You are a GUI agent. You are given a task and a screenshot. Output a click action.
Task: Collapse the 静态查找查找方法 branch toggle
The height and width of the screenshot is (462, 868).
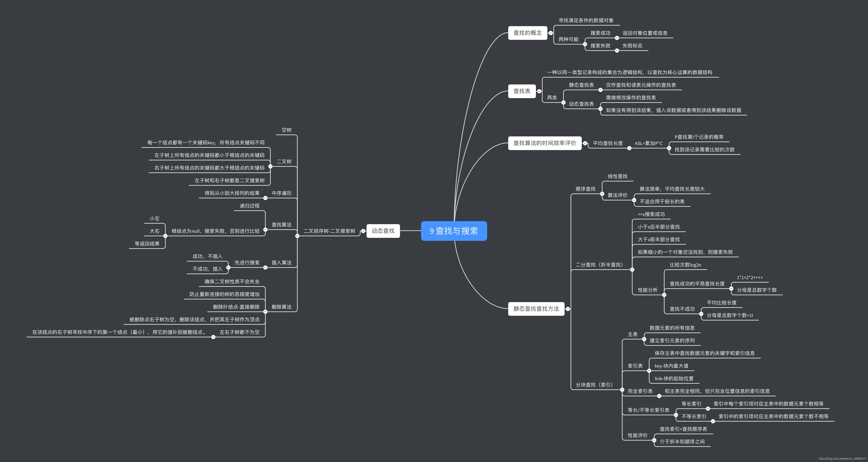tap(568, 309)
